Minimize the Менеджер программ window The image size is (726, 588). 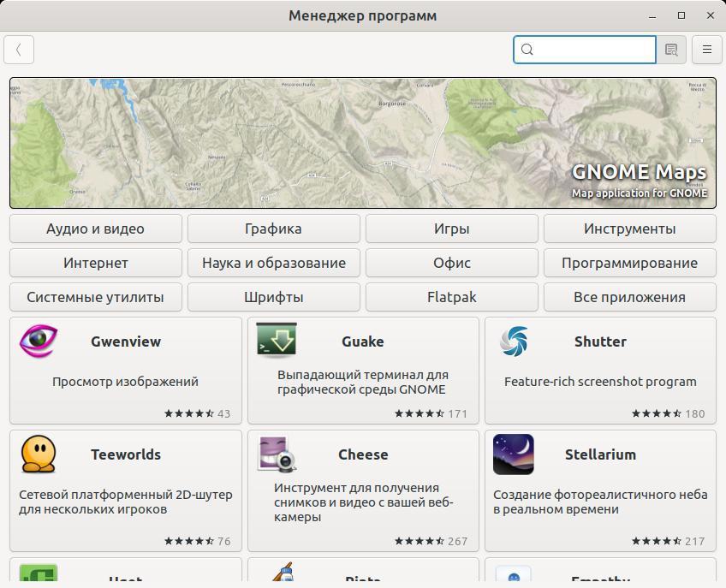[652, 15]
